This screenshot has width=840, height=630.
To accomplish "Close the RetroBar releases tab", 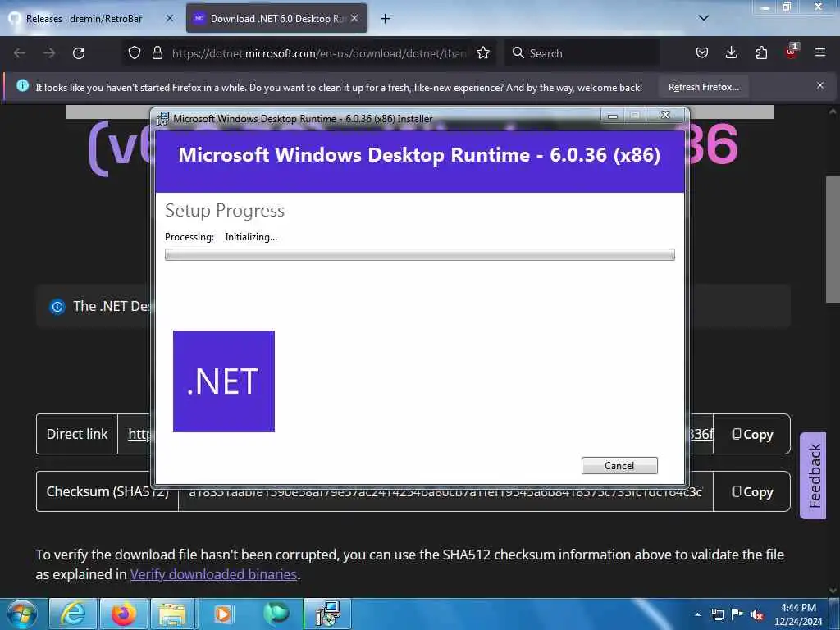I will tap(170, 19).
